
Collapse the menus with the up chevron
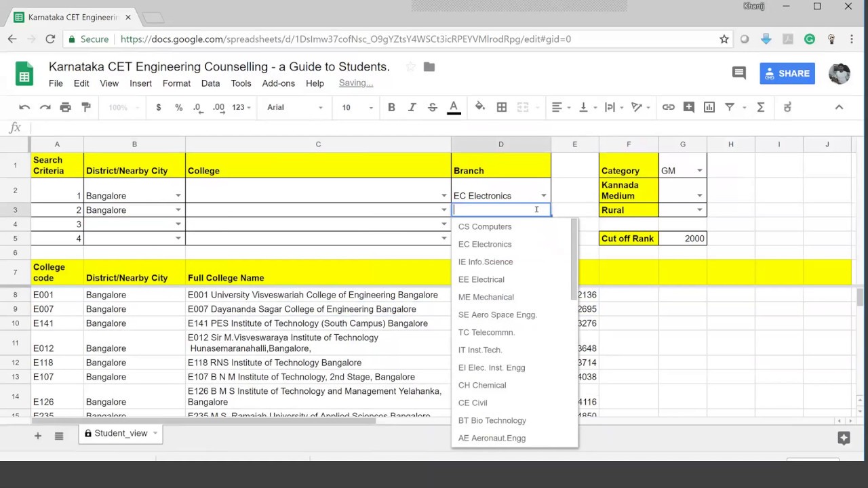coord(839,107)
